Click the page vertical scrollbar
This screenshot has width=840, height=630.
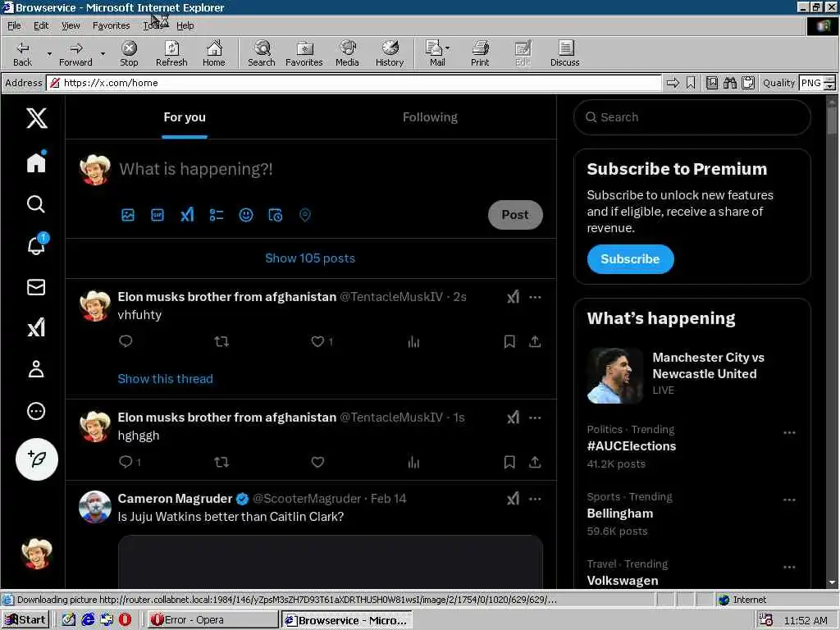(832, 342)
